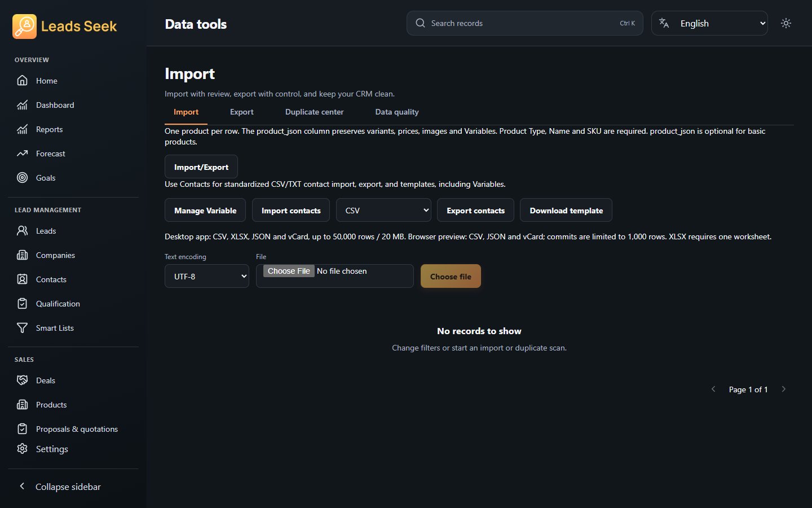Click the Goals target icon

click(x=22, y=178)
